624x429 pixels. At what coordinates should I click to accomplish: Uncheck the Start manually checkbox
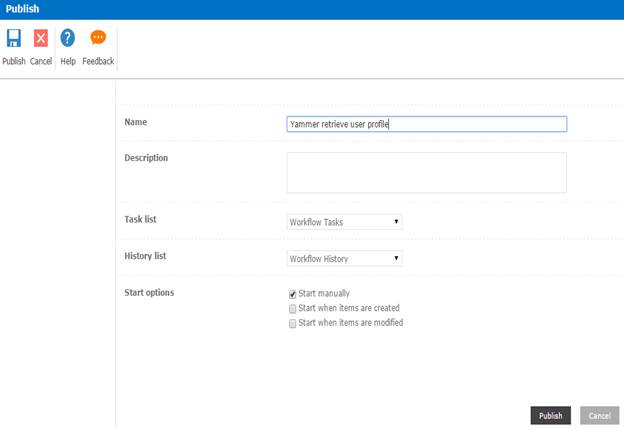point(292,294)
